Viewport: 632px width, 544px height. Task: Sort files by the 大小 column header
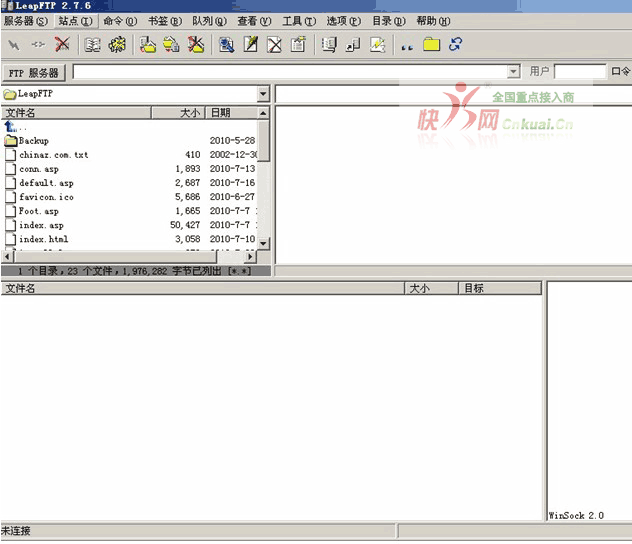pyautogui.click(x=189, y=113)
